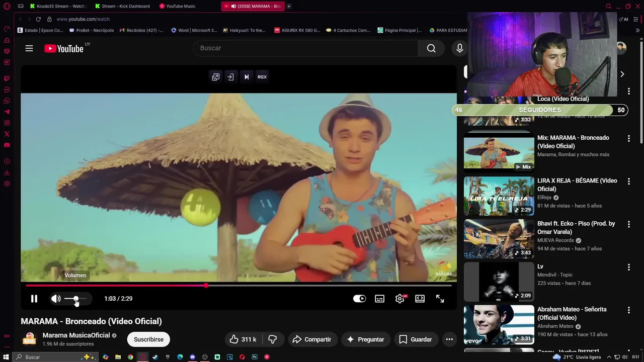Open the Twitch sidebar icon
This screenshot has height=362, width=644.
click(x=7, y=78)
